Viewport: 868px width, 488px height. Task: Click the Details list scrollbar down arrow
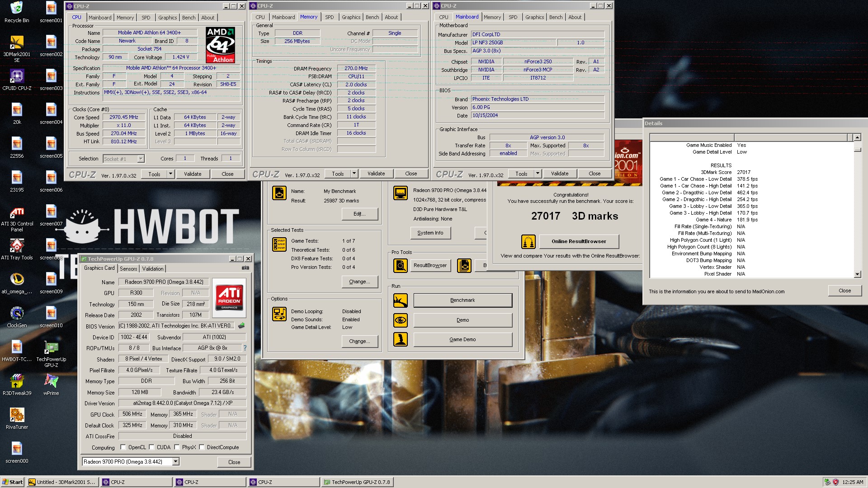[857, 274]
